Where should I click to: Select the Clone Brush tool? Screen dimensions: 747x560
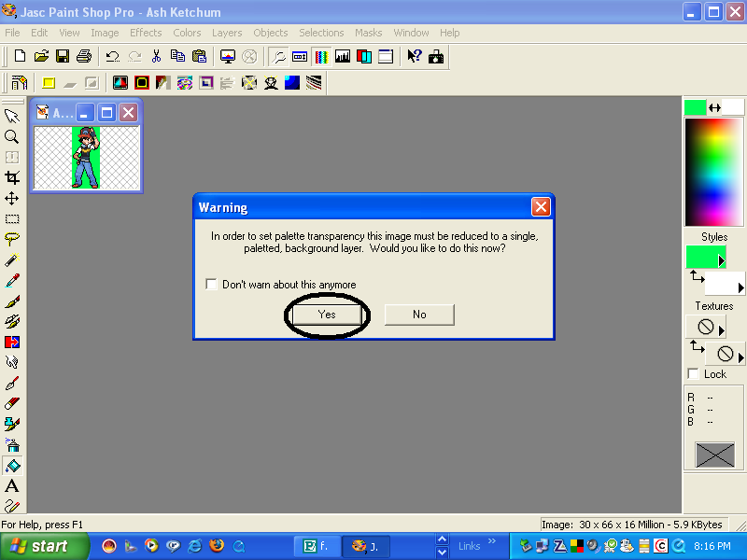(x=12, y=321)
